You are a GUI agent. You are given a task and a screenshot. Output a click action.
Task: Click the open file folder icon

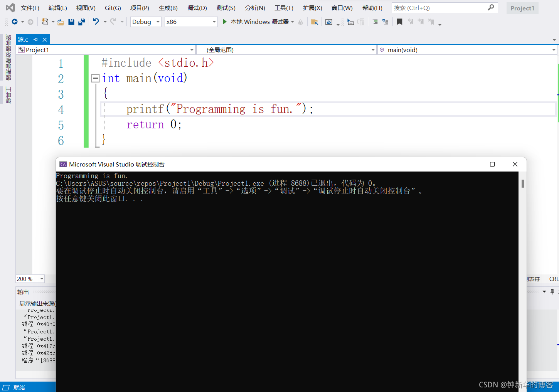(61, 22)
